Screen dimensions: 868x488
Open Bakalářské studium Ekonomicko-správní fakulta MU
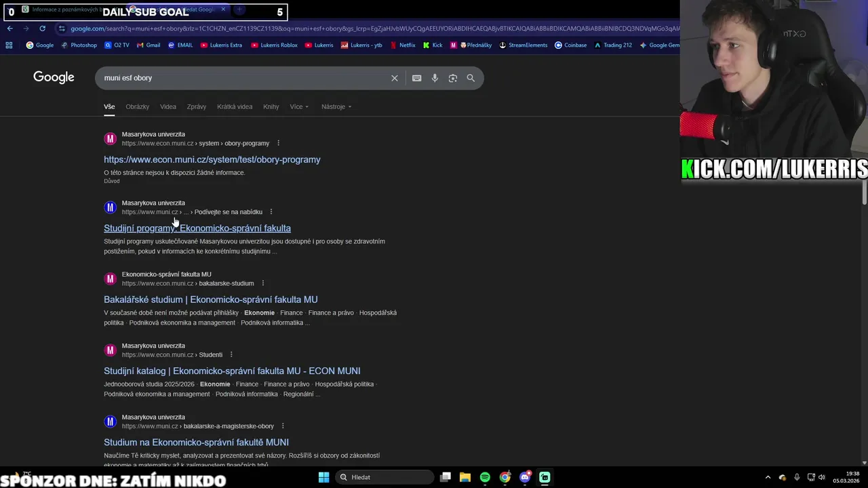[x=211, y=300]
